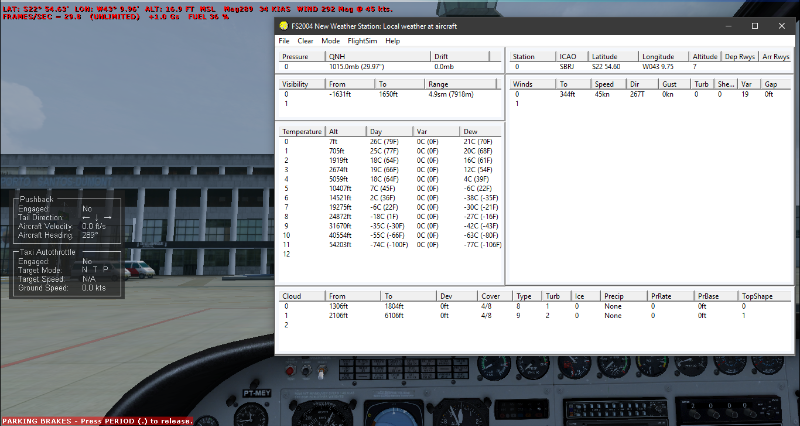Click the Dew column header

pos(480,132)
